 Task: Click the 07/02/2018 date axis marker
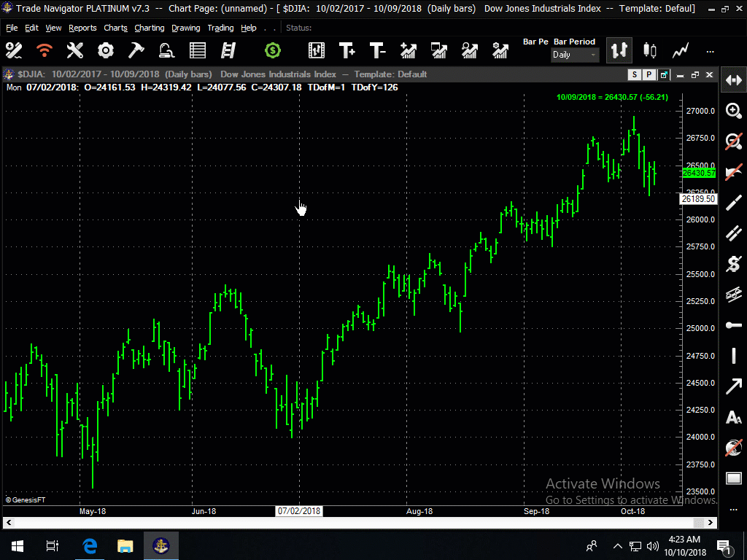pos(299,511)
